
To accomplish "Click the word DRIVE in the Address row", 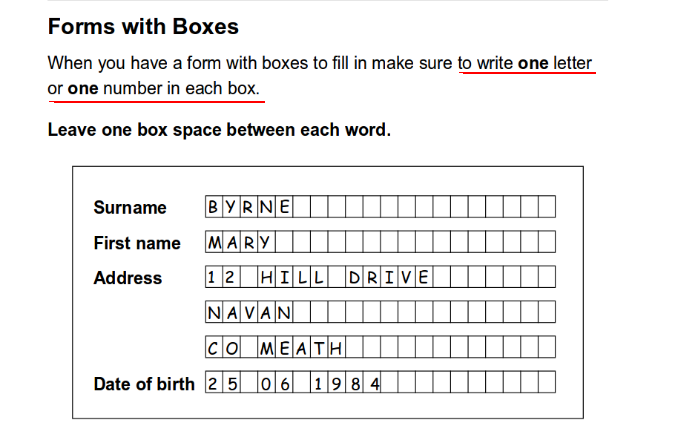I will [x=390, y=278].
